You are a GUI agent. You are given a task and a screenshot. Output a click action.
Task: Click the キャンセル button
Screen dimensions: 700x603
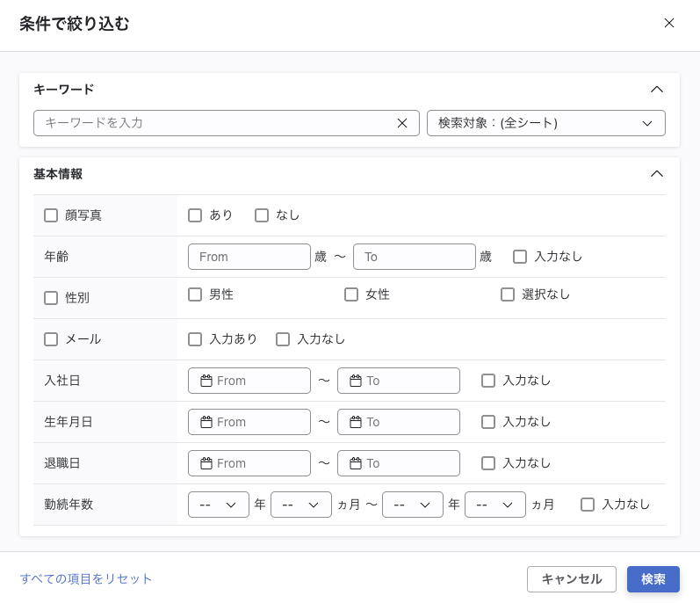pos(572,579)
